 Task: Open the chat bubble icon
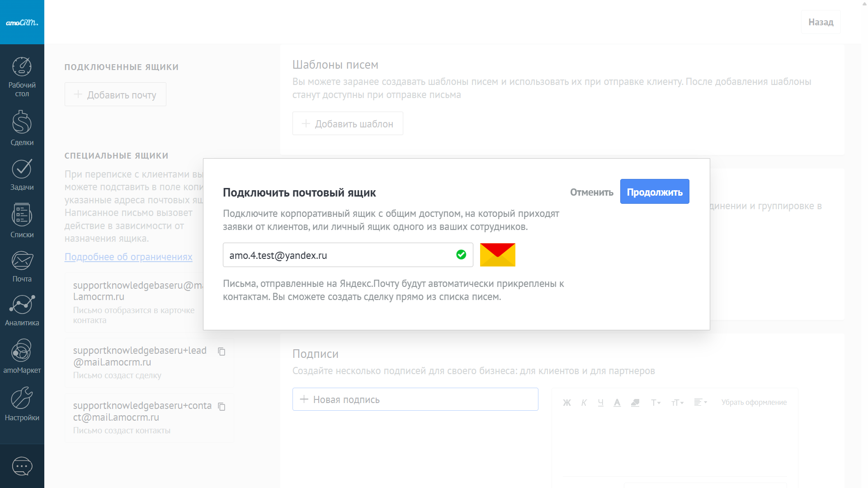tap(22, 466)
